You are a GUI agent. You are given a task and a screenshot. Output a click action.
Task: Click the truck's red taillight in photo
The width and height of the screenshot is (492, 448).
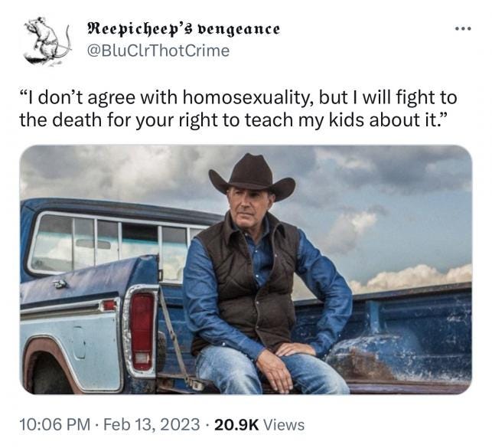point(142,332)
